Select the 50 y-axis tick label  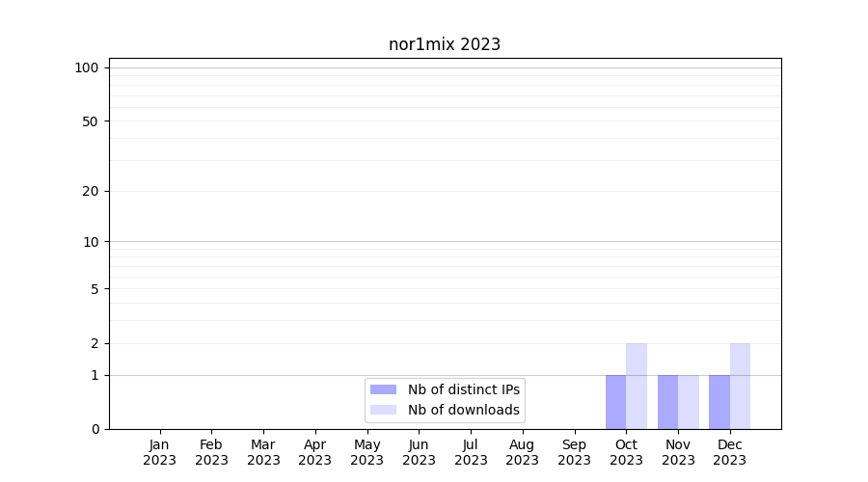pos(91,121)
